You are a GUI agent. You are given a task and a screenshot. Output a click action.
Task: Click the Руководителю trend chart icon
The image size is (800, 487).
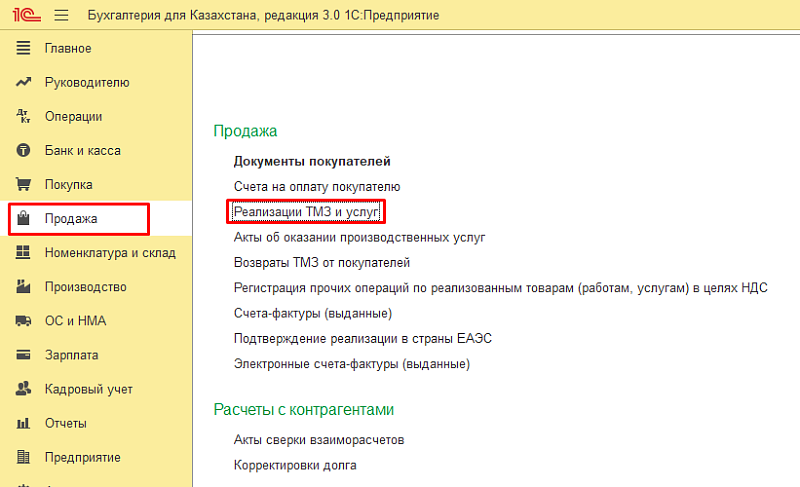click(24, 82)
